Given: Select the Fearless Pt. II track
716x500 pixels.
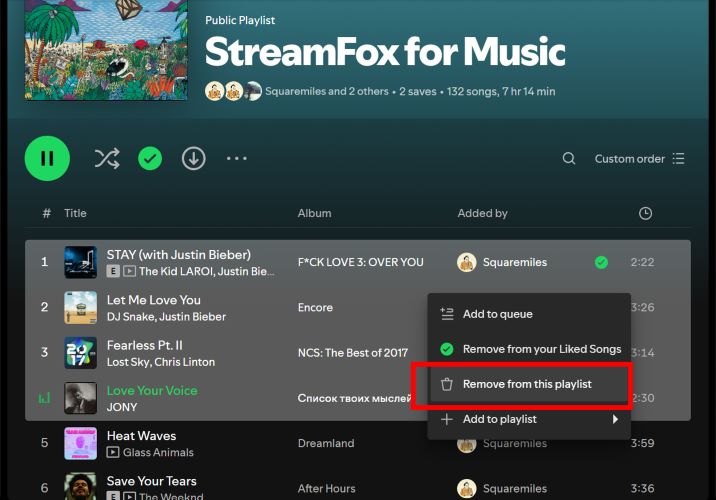Looking at the screenshot, I should [144, 345].
